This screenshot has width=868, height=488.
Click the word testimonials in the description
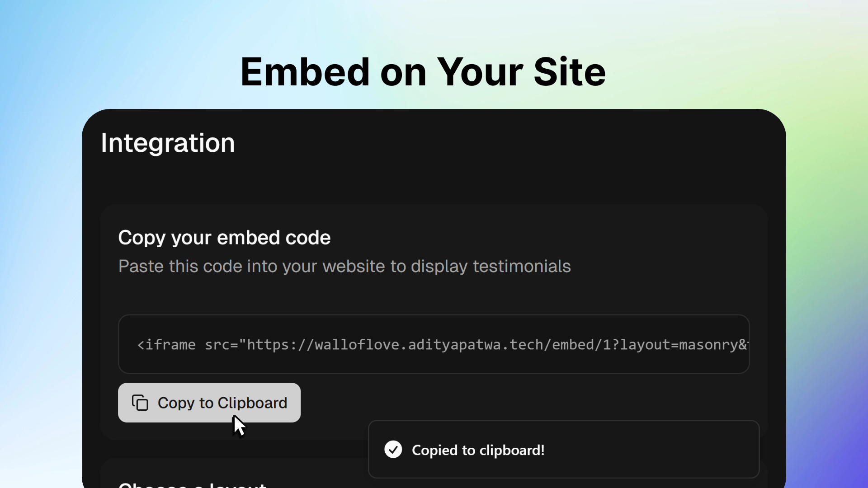point(522,266)
